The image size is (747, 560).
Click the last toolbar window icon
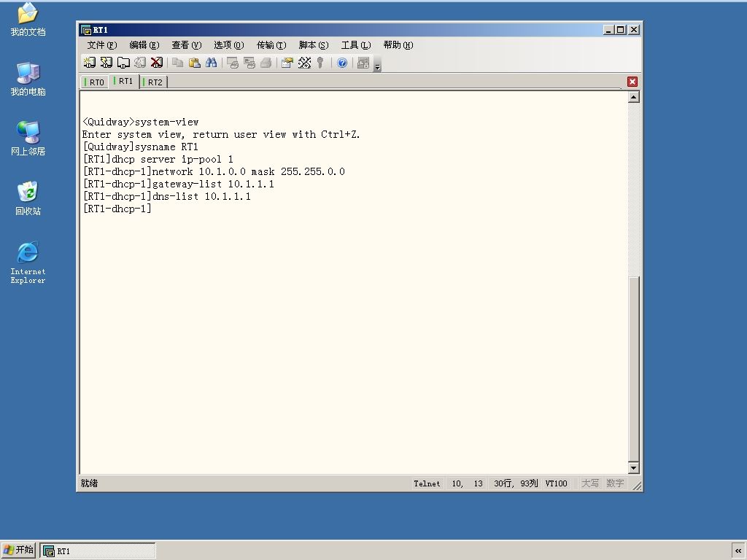click(x=363, y=63)
